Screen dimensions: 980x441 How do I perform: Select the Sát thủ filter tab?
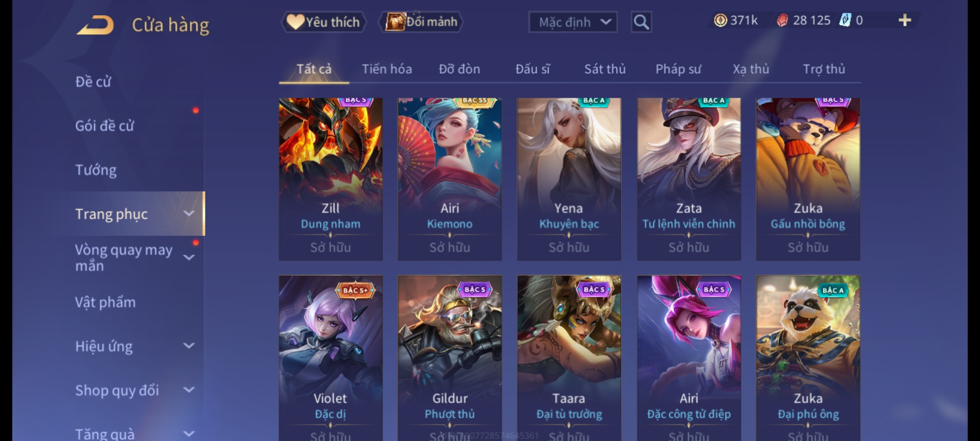coord(605,69)
